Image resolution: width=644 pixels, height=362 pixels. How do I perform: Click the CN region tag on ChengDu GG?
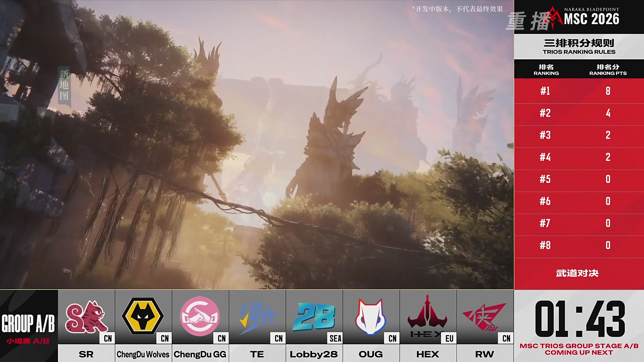click(221, 338)
